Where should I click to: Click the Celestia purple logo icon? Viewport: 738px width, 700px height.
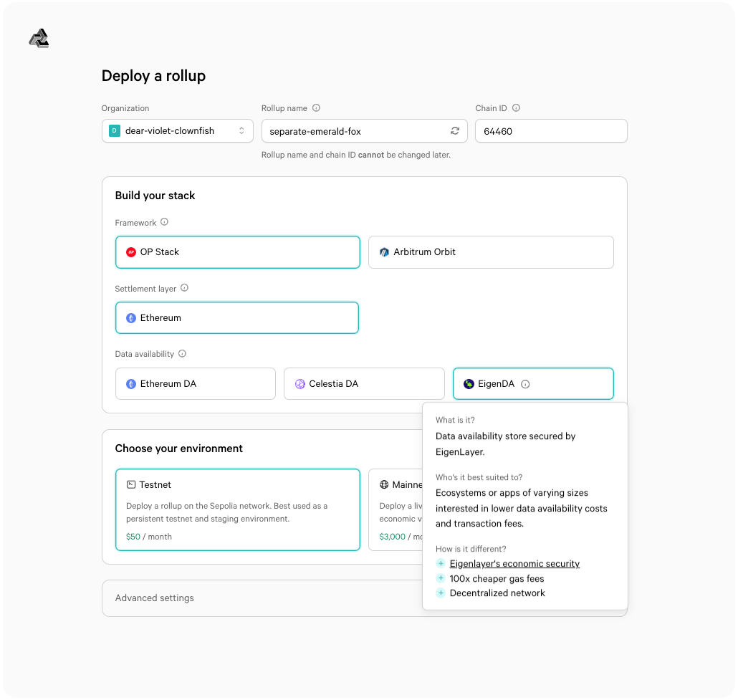[300, 384]
